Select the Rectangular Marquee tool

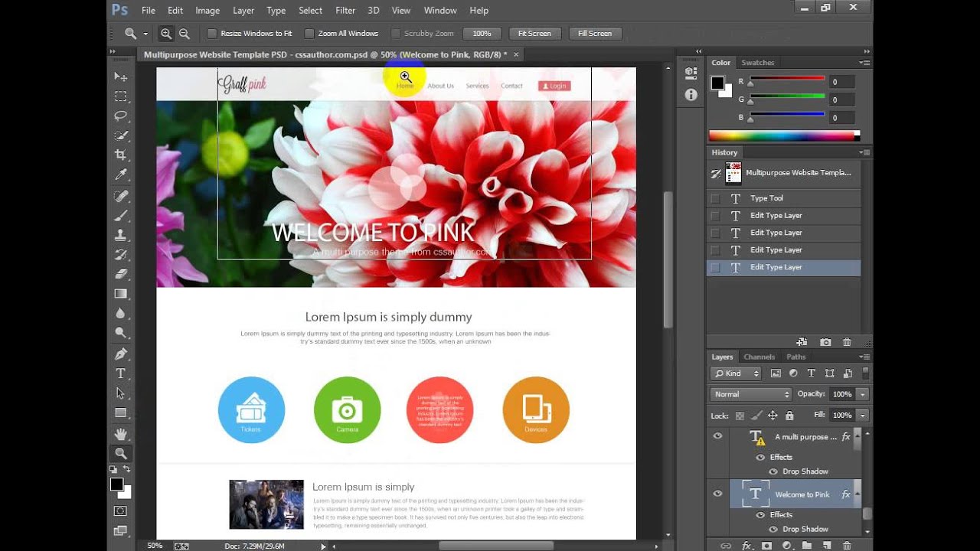click(121, 96)
